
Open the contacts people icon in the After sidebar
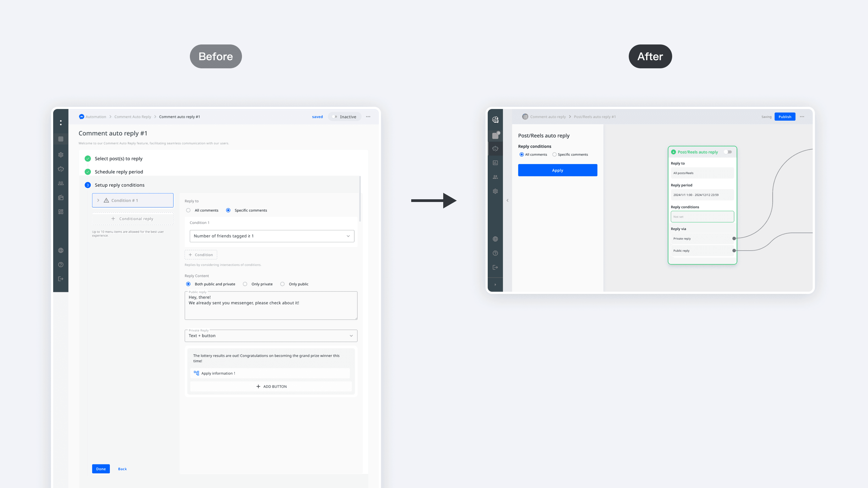click(x=495, y=177)
